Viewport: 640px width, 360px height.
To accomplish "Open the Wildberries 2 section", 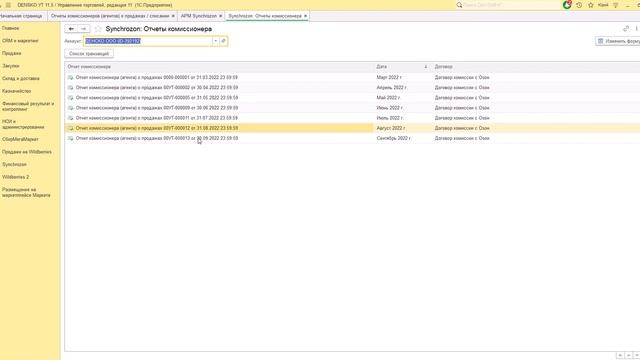I will (16, 177).
